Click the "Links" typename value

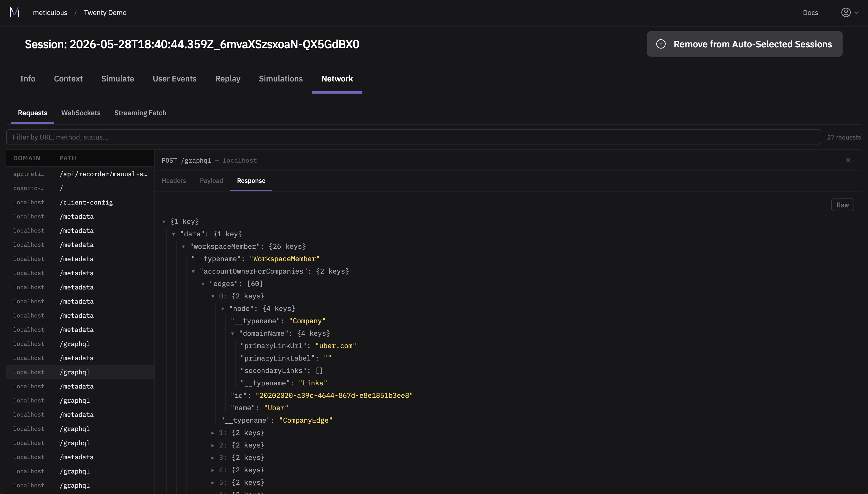click(x=313, y=383)
